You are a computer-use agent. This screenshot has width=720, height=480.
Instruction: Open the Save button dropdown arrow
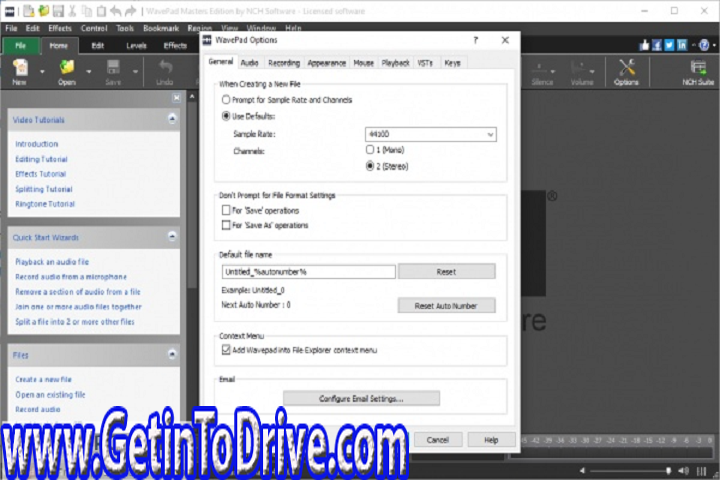(x=135, y=72)
